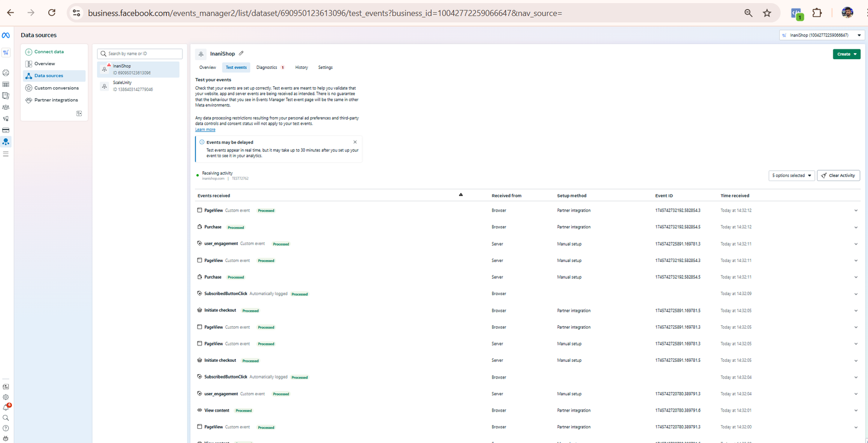Click the Event ID column header
Image resolution: width=868 pixels, height=443 pixels.
coord(664,196)
